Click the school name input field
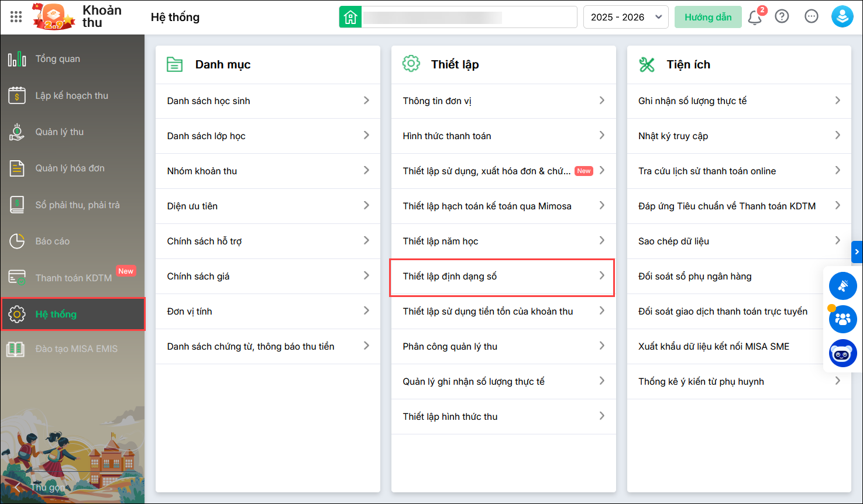This screenshot has height=504, width=863. [469, 18]
